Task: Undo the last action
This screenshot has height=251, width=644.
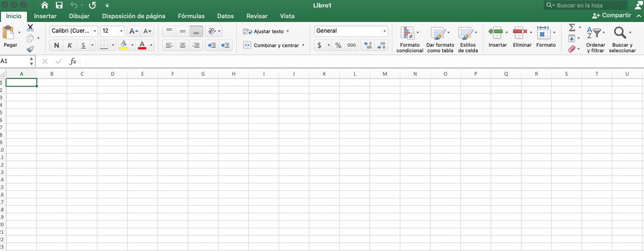Action: pyautogui.click(x=74, y=5)
